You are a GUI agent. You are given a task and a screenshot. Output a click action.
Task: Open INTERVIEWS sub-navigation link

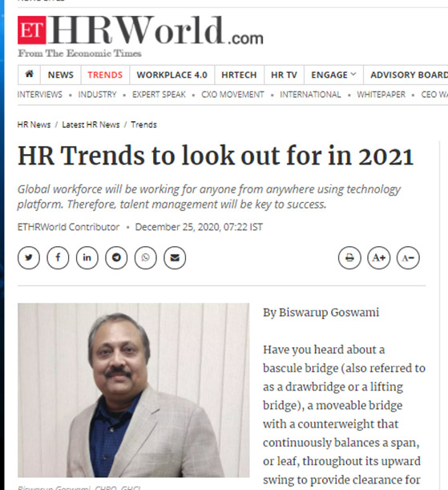pyautogui.click(x=39, y=95)
